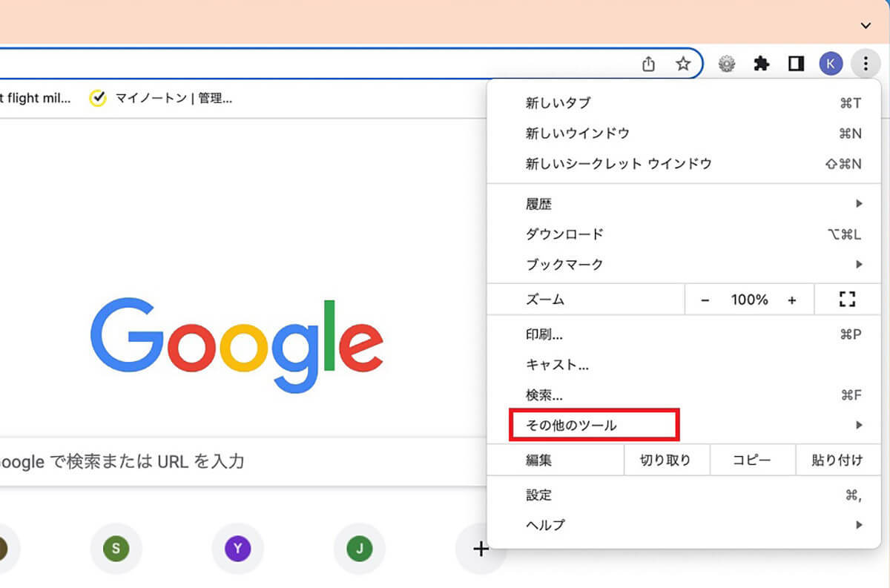This screenshot has width=890, height=588.
Task: Open the マイノートン bookmark
Action: 160,98
